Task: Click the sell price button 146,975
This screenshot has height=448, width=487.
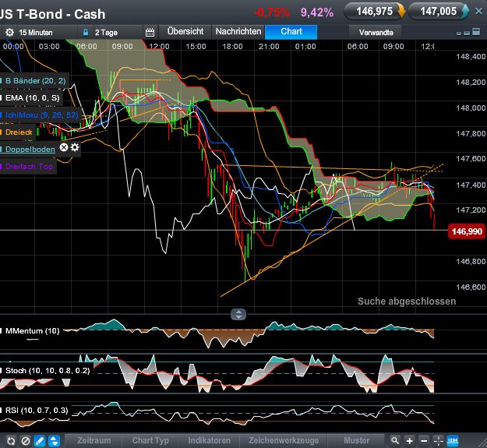Action: (375, 12)
